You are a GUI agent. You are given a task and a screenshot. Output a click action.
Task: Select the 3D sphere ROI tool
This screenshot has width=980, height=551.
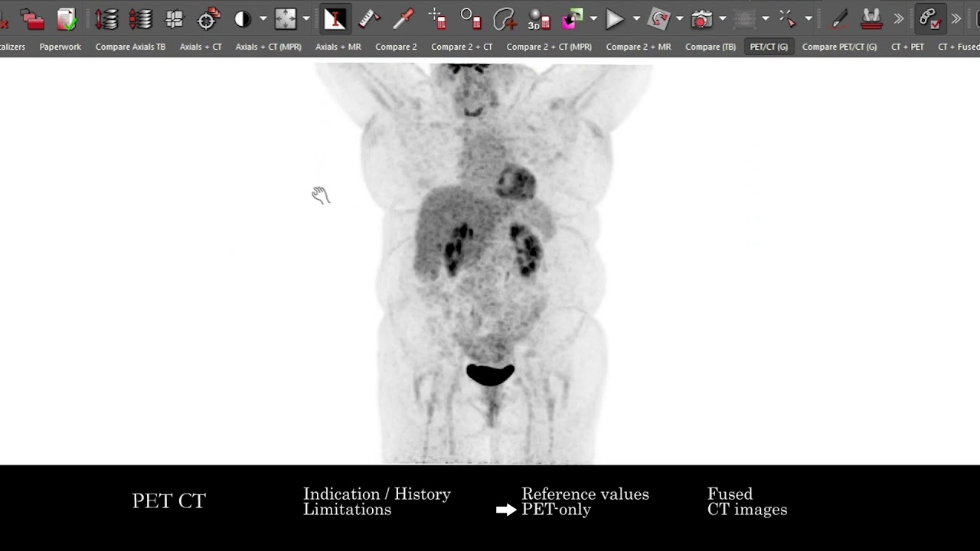coord(539,19)
